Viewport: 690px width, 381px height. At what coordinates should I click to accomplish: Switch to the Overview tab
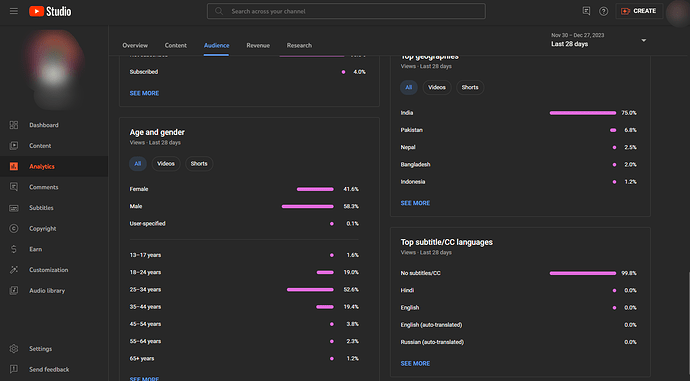(135, 45)
